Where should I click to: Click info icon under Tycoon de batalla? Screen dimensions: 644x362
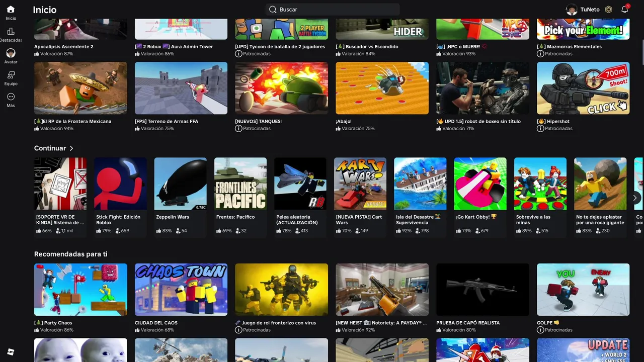click(238, 54)
